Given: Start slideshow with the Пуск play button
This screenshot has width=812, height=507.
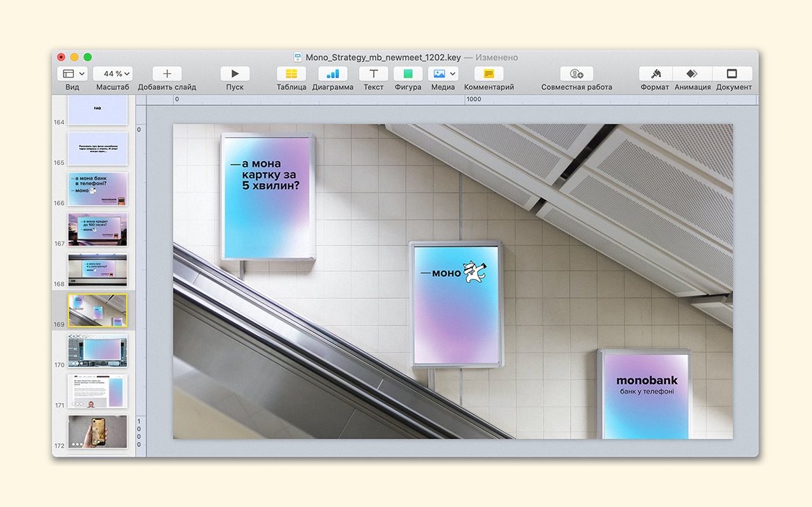Looking at the screenshot, I should point(234,73).
